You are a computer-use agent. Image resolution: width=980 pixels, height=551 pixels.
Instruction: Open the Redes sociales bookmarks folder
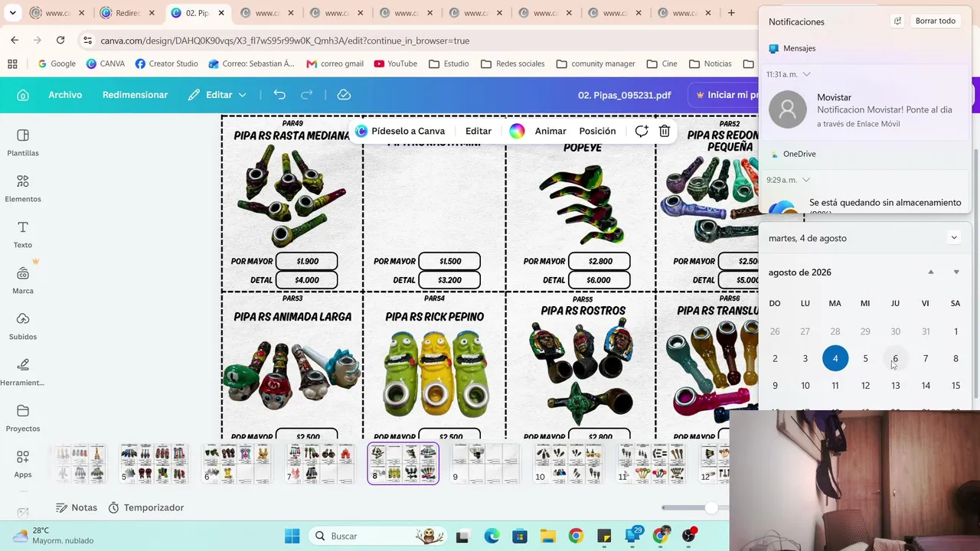pos(512,64)
